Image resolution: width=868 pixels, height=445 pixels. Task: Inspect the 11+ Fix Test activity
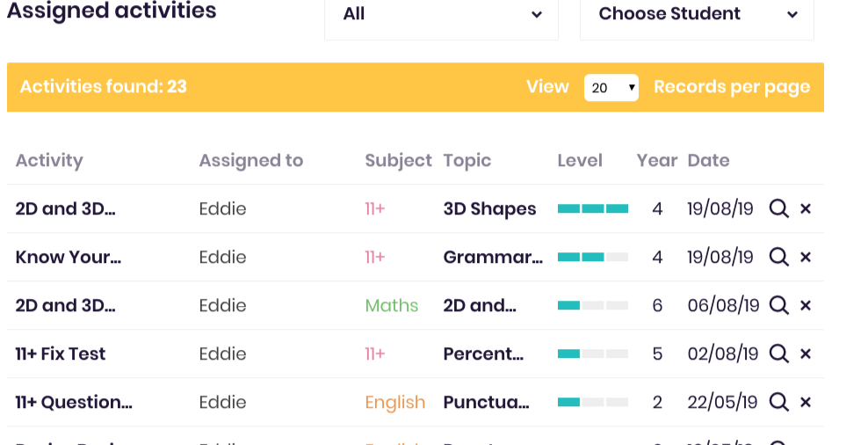point(779,354)
